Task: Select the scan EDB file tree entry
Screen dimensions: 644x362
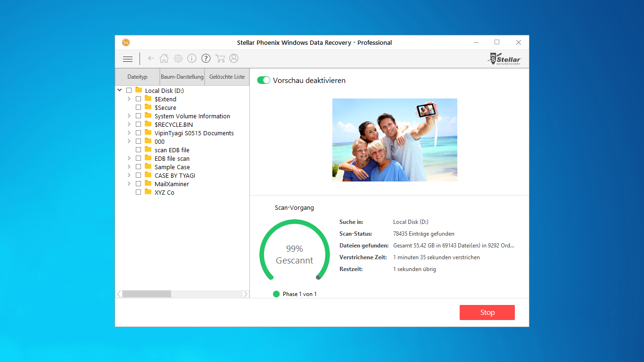Action: click(x=172, y=150)
